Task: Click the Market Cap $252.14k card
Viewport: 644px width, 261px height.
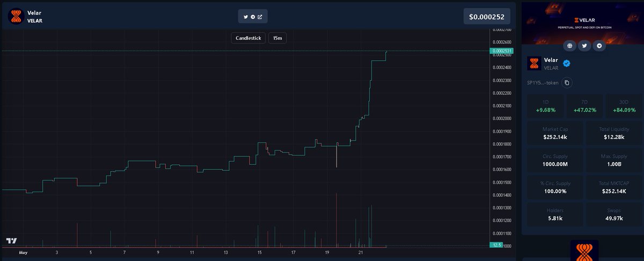Action: [x=555, y=133]
